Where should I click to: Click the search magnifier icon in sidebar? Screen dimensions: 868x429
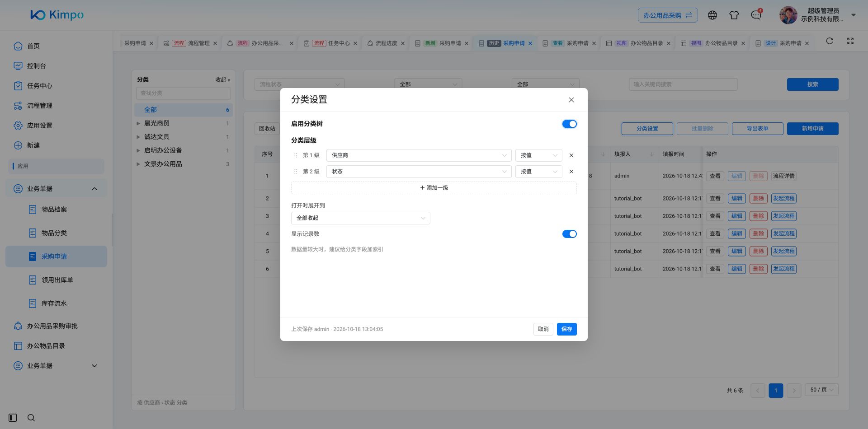[x=31, y=418]
